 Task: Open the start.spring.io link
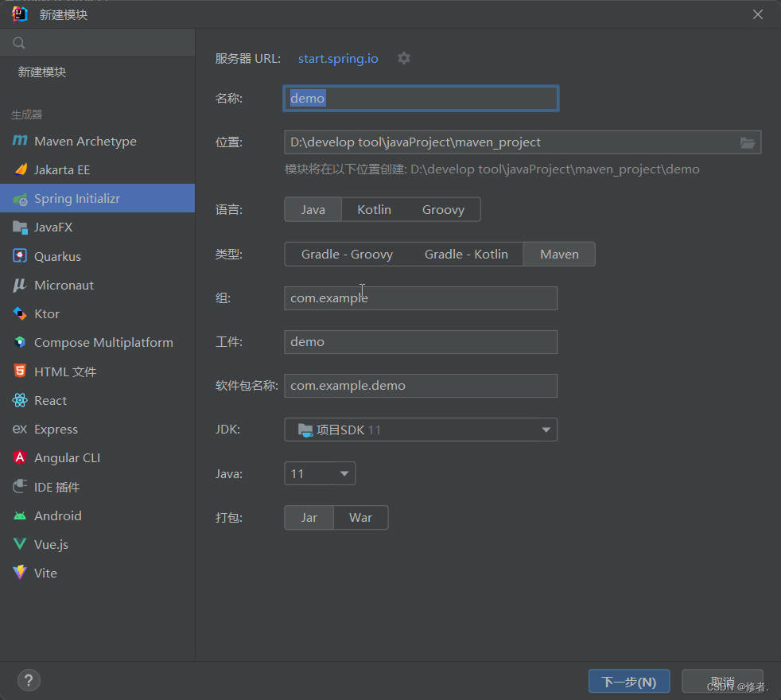point(338,58)
